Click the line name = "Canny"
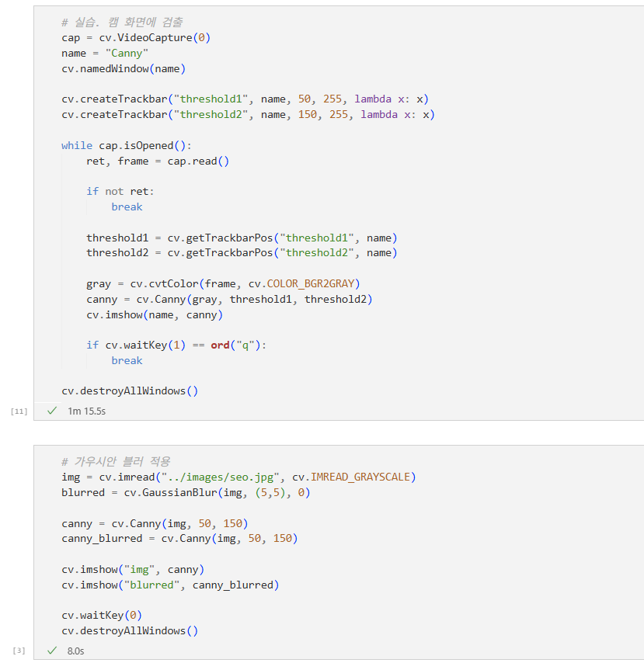The height and width of the screenshot is (663, 644). click(105, 54)
